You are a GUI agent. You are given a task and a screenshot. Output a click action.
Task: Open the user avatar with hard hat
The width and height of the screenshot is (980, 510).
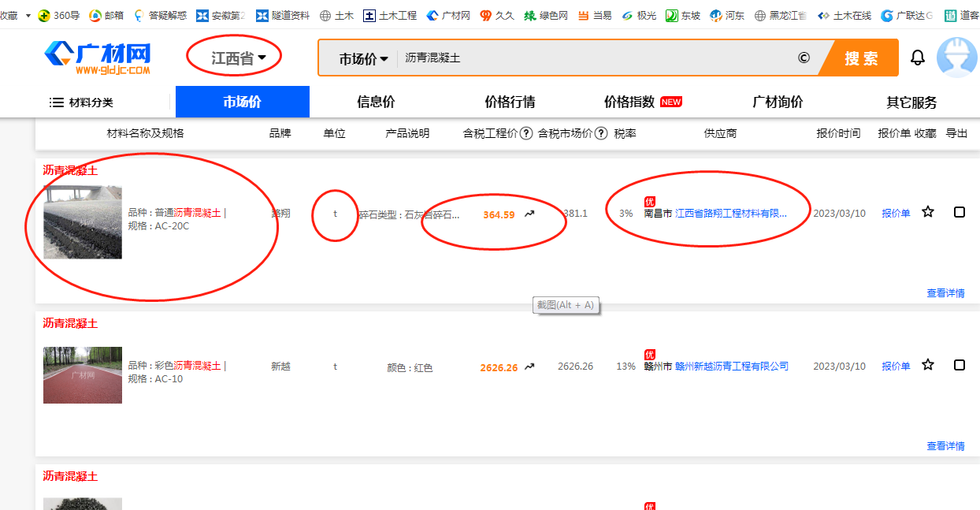[956, 58]
